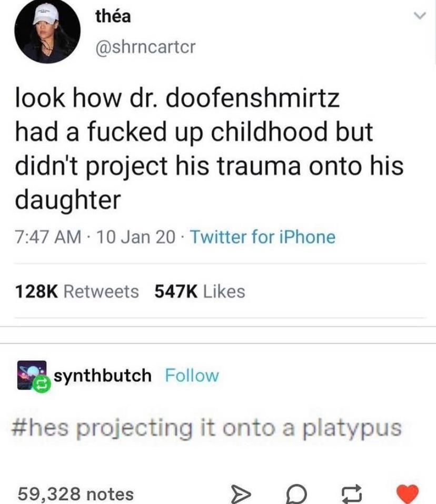
Task: Open the @shrncartcr handle link
Action: [145, 47]
